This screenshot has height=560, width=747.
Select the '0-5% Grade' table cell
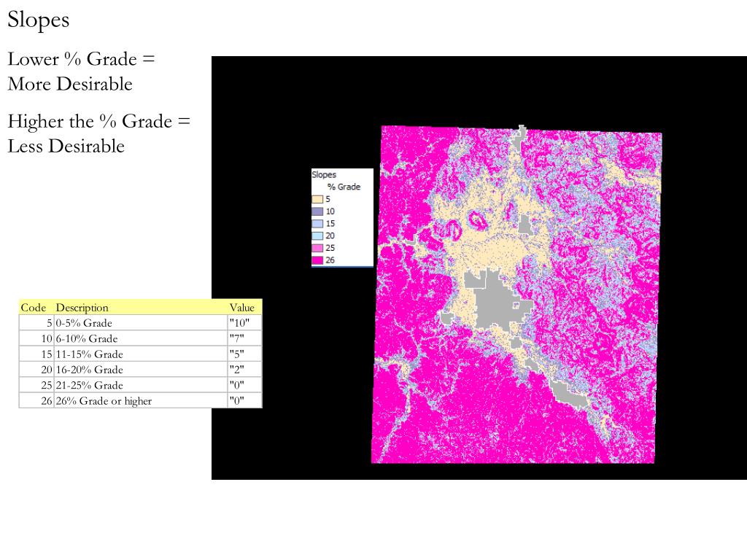[x=141, y=323]
